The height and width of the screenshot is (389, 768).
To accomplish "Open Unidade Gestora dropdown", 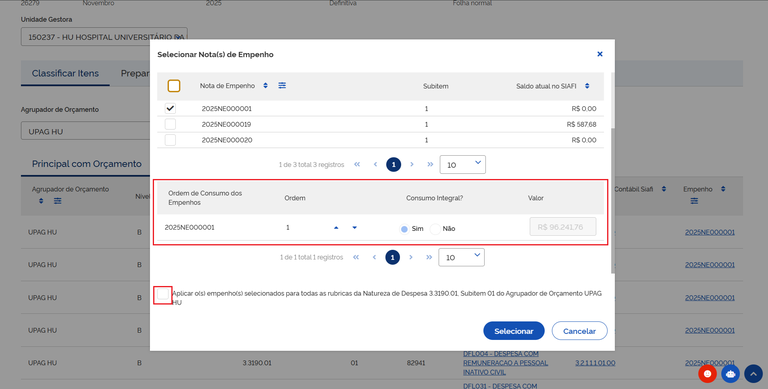I will pos(104,37).
